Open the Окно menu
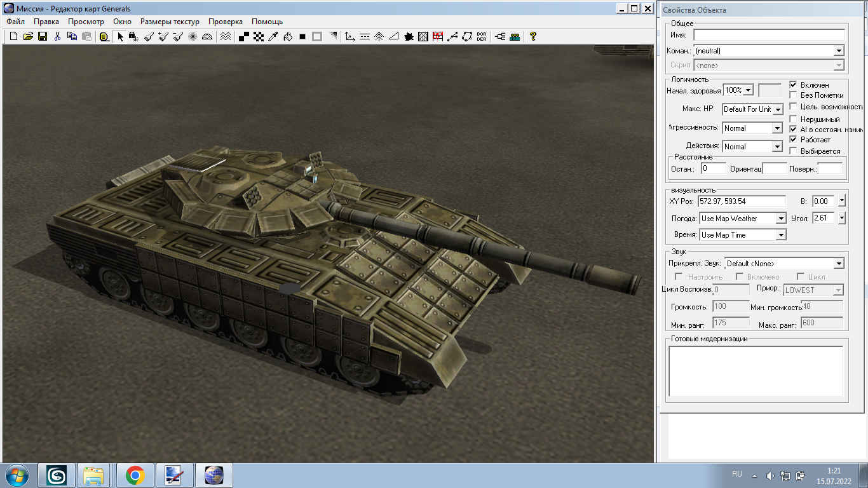868x488 pixels. 122,22
